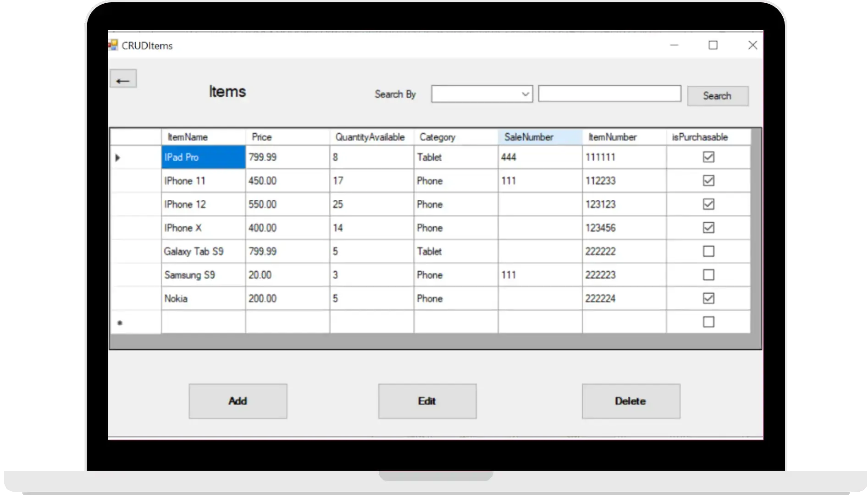This screenshot has width=868, height=495.
Task: Sort by the Price column header
Action: (x=287, y=137)
